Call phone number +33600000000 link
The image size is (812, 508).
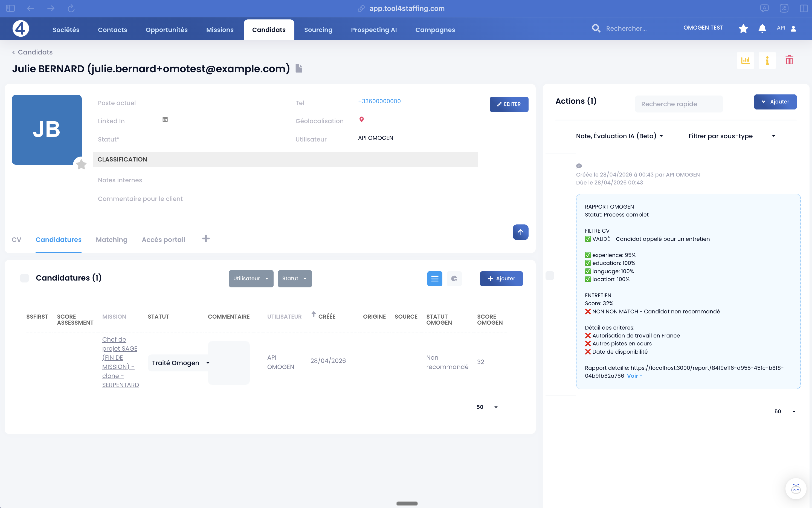[379, 101]
